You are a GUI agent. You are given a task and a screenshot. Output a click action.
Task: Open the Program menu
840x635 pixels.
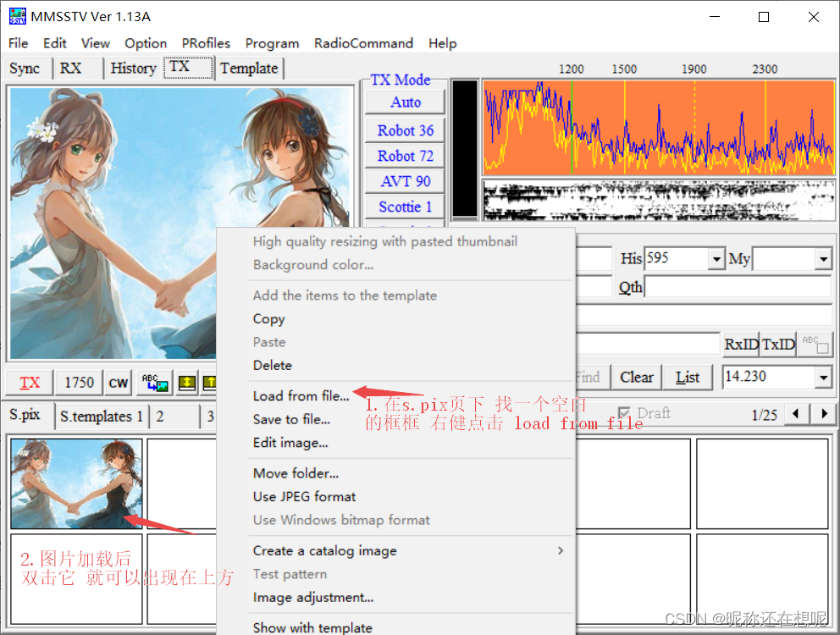tap(272, 43)
